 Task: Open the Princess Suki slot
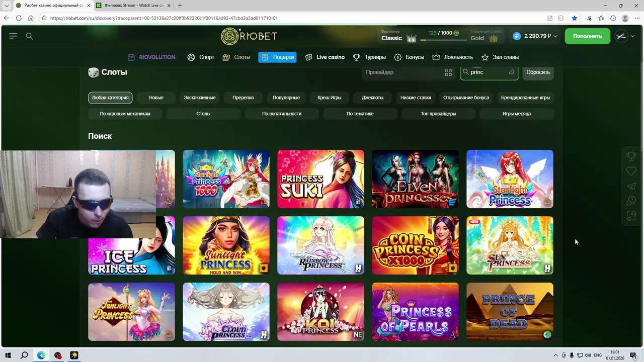[320, 179]
